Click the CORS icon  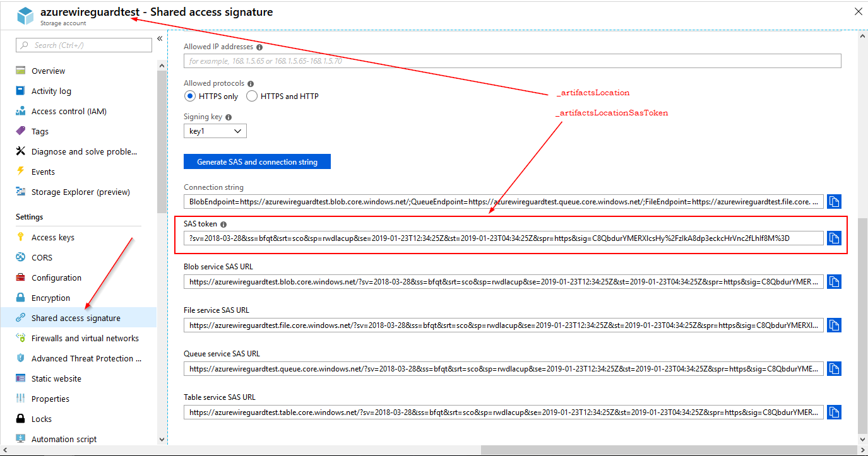[20, 257]
